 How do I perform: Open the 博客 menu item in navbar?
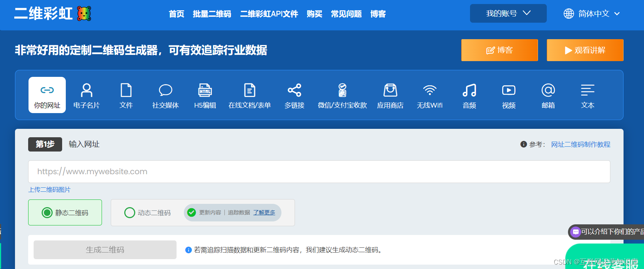(378, 14)
